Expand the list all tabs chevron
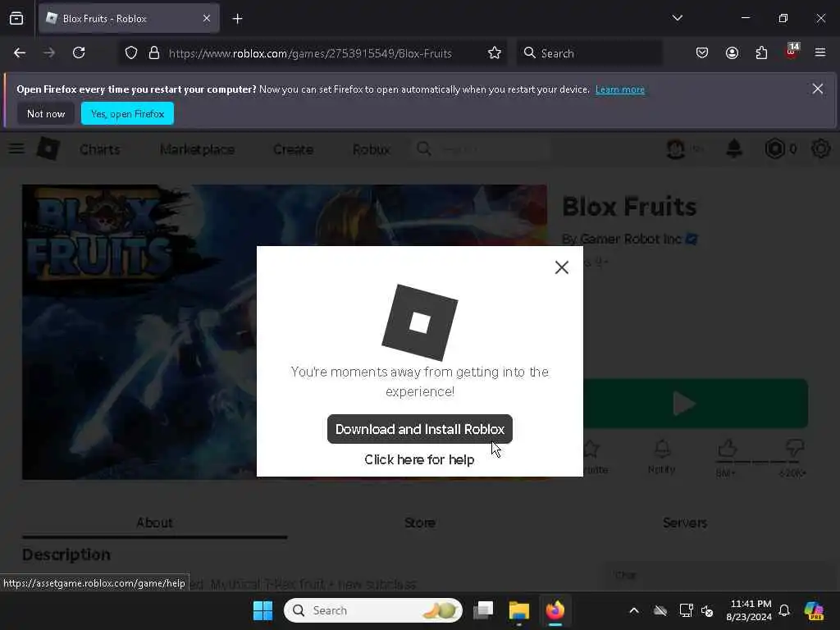840x630 pixels. 677,18
